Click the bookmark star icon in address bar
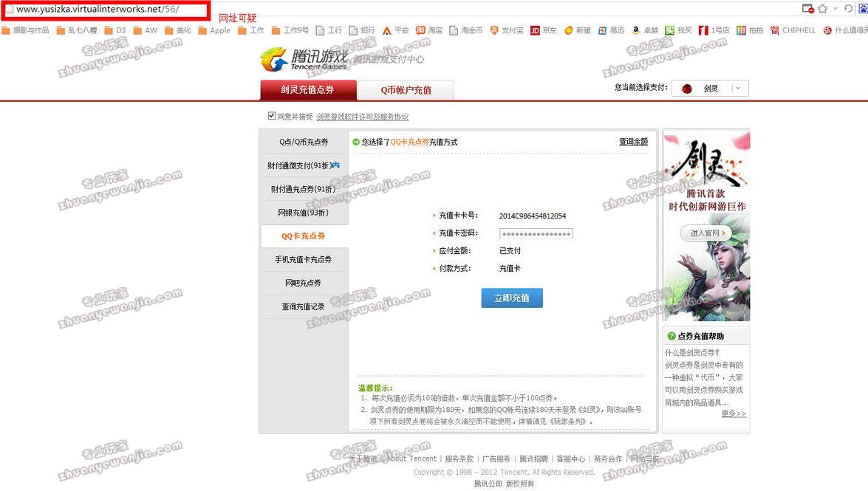 (x=823, y=9)
